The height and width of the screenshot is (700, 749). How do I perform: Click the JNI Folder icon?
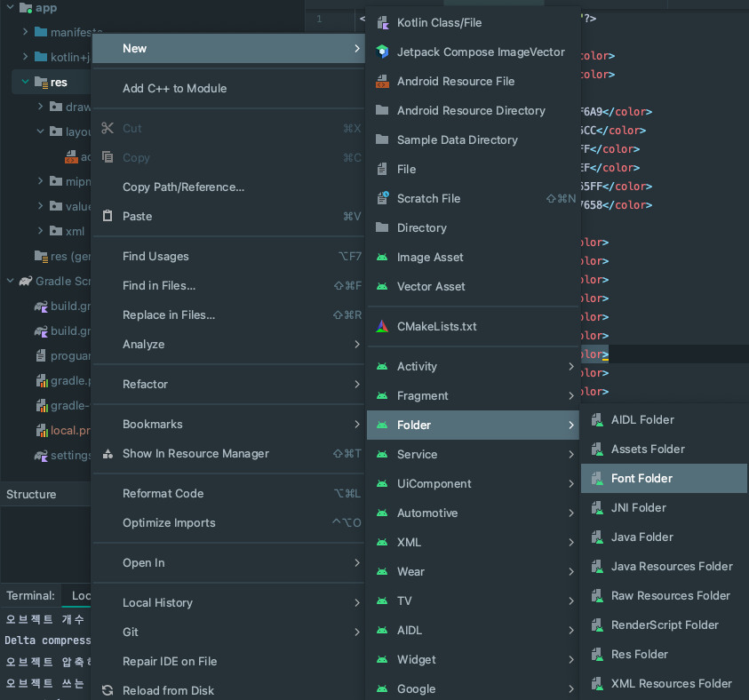click(x=597, y=507)
